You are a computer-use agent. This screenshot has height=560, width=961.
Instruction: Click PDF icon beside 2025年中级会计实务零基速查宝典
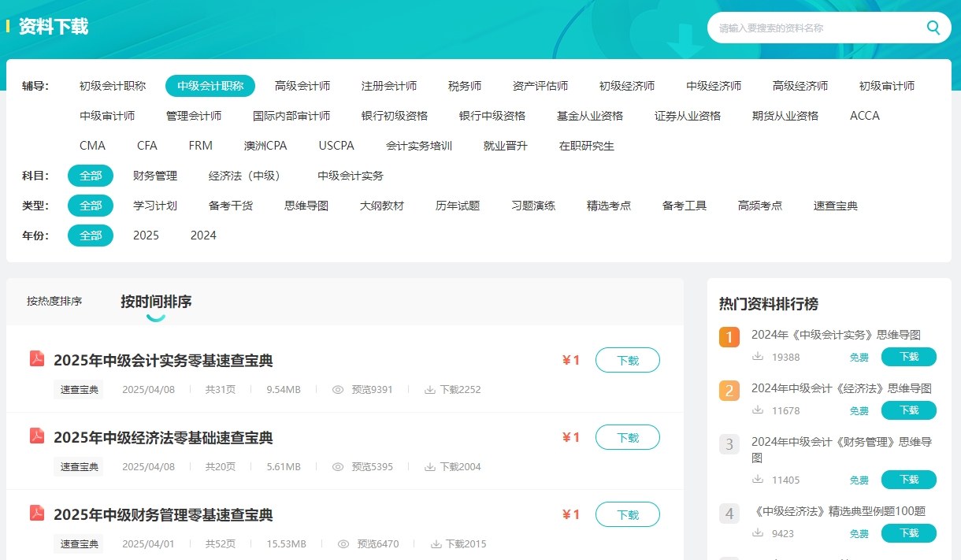click(37, 359)
